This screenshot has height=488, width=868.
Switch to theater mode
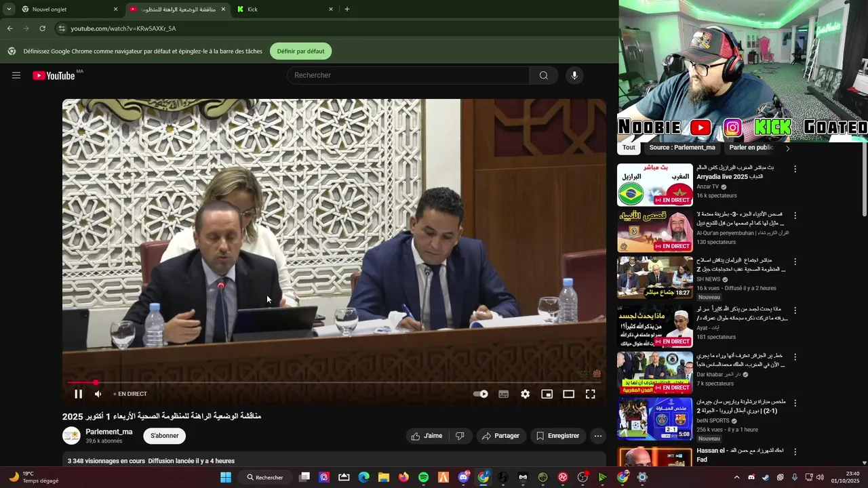tap(568, 394)
